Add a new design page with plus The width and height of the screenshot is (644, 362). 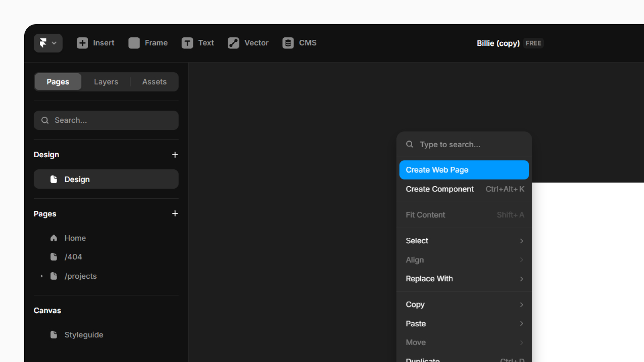pos(175,155)
